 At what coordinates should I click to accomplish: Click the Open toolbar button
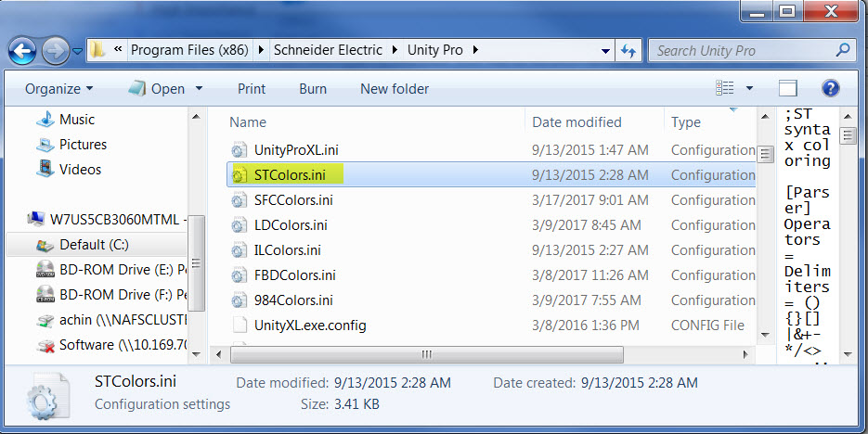tap(157, 89)
